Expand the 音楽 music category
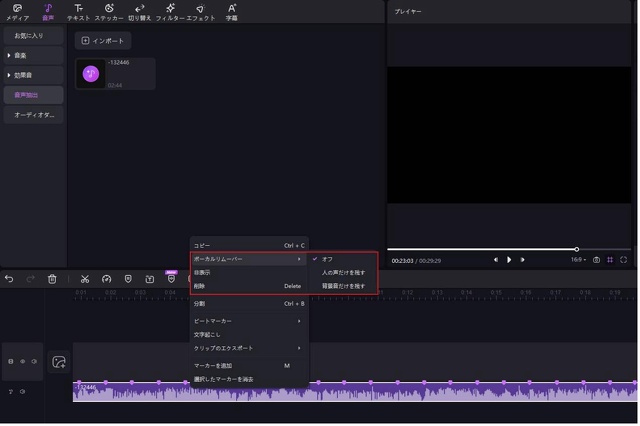Screen dimensions: 640x426 (x=33, y=55)
